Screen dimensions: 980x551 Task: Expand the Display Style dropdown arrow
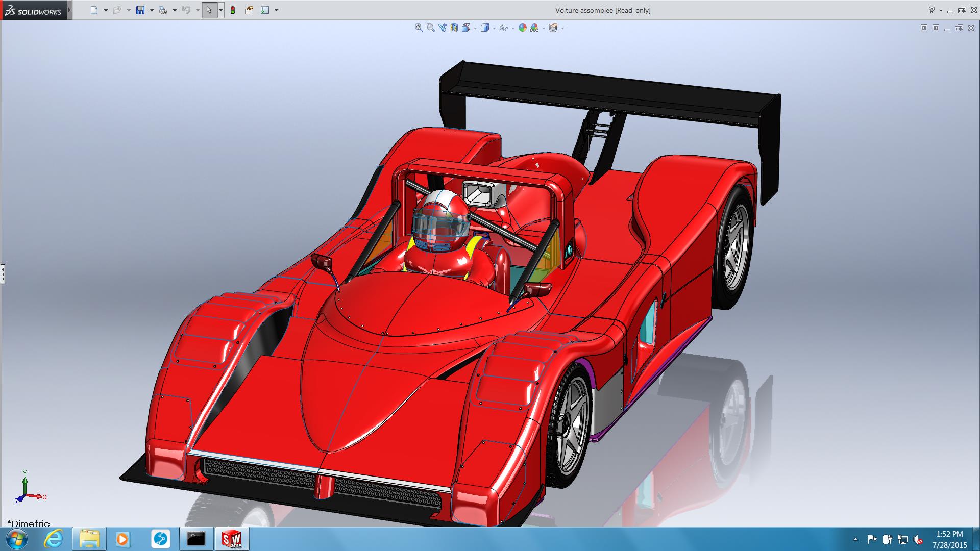click(494, 29)
